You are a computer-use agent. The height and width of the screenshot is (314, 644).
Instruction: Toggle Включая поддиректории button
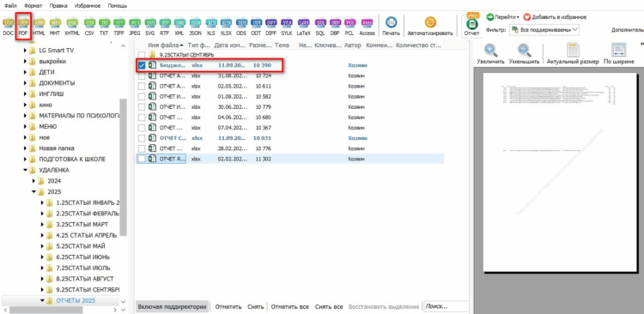pyautogui.click(x=172, y=306)
